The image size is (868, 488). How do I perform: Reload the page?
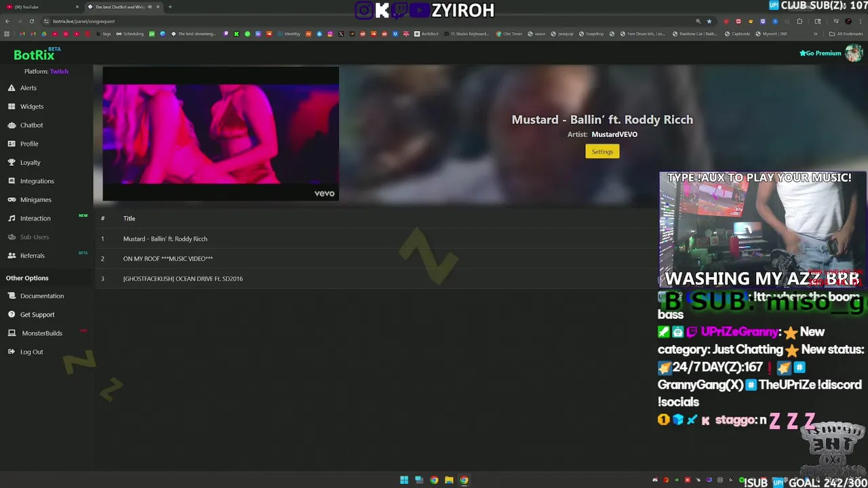pyautogui.click(x=32, y=21)
